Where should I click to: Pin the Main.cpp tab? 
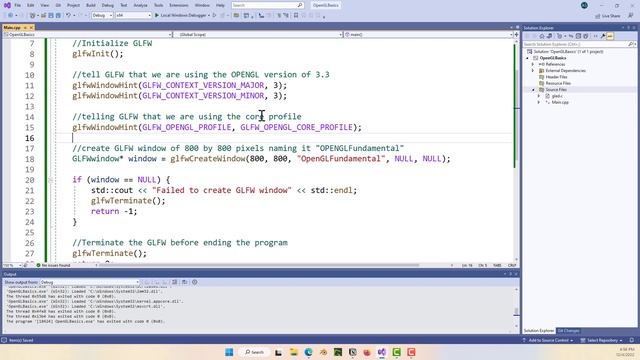pos(25,27)
